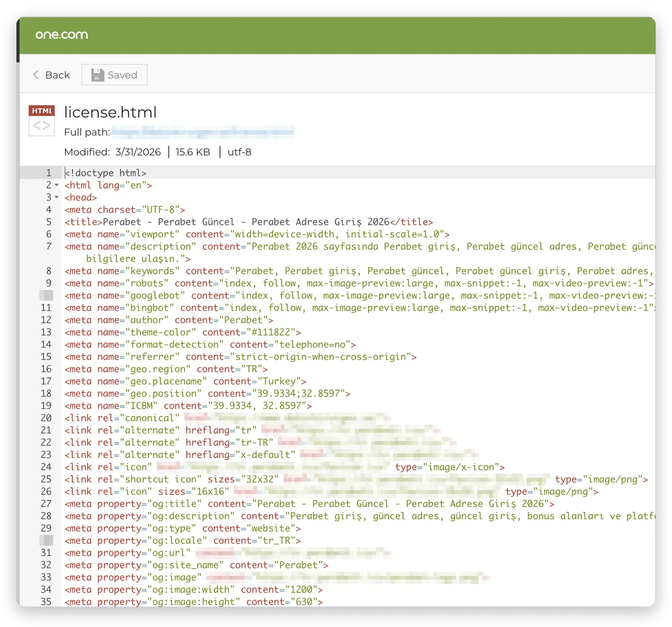Click the viewport meta tag line
Viewport: 672px width, 627px height.
(257, 234)
